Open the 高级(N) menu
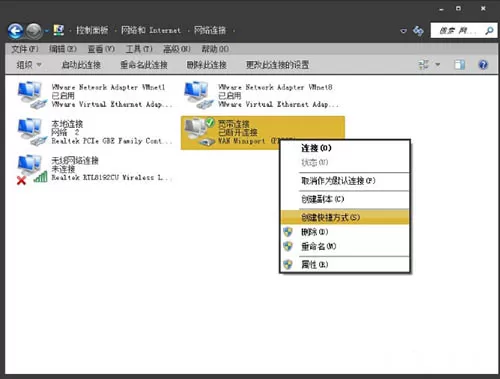The height and width of the screenshot is (379, 500). click(x=177, y=49)
